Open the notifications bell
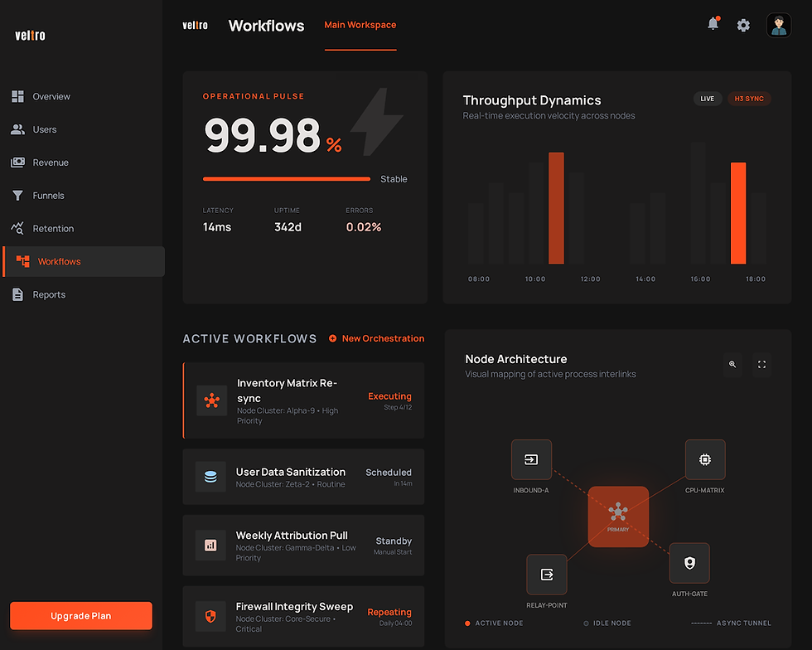Screen dimensions: 812x650 [713, 24]
